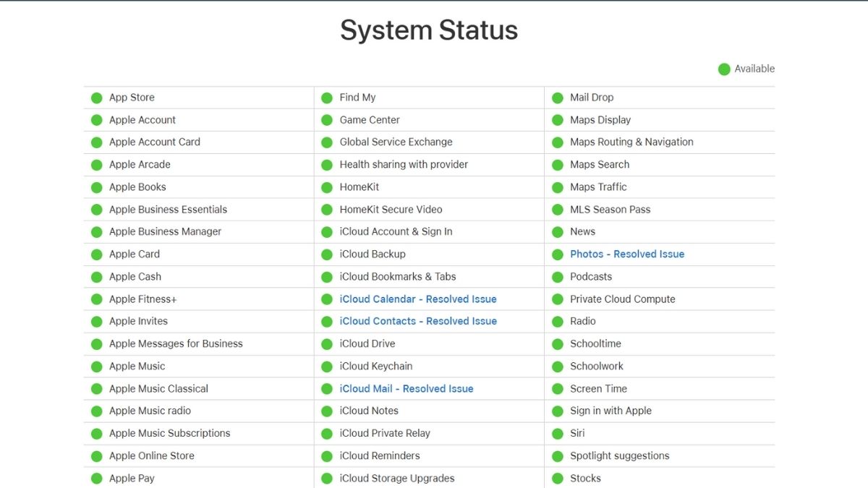Click the green status dot beside App Store
The height and width of the screenshot is (488, 868).
96,98
